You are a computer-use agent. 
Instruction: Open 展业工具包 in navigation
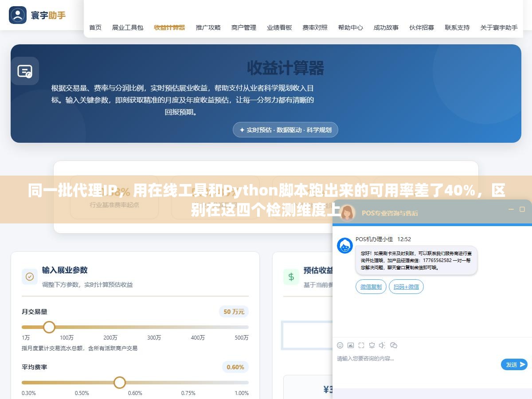pos(128,27)
